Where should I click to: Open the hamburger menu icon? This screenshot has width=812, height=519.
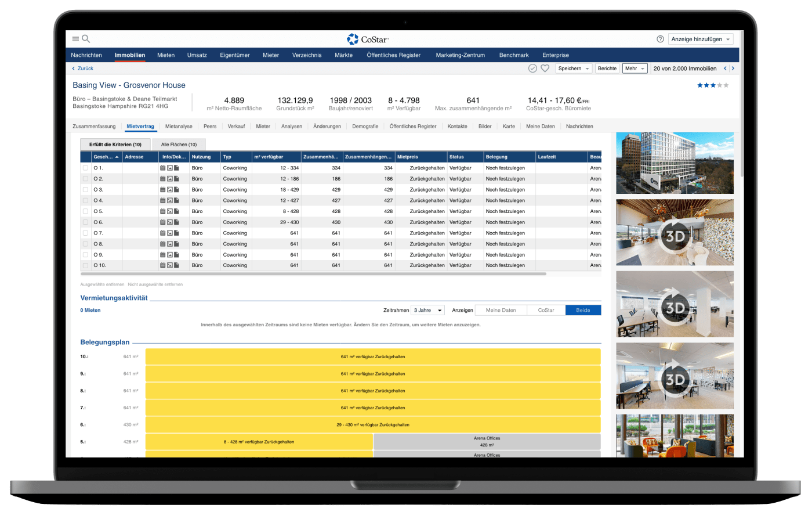(x=75, y=39)
